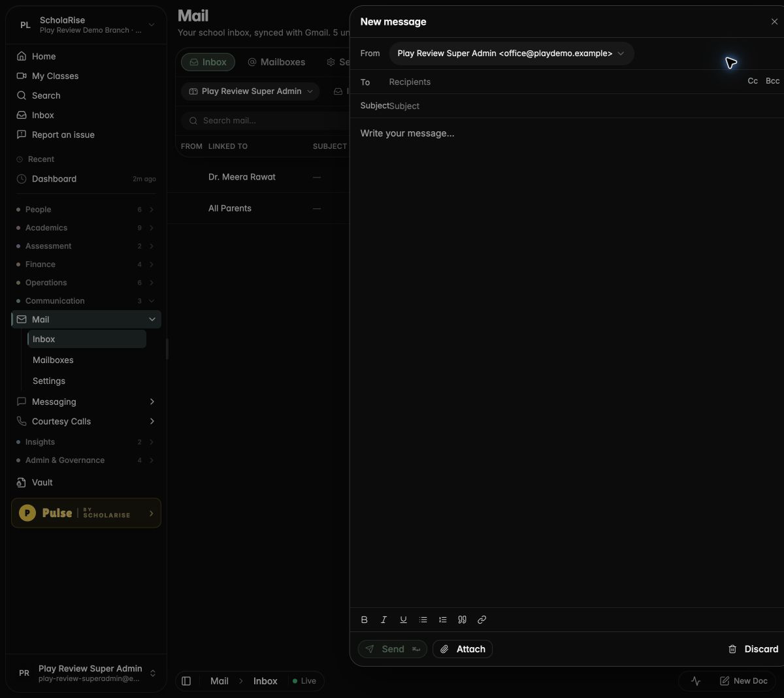Insert a bulleted list

coord(423,620)
